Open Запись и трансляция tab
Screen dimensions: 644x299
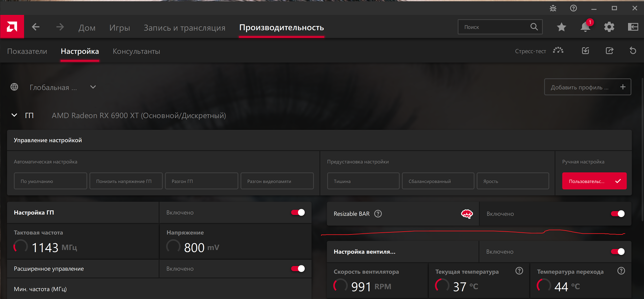[185, 28]
